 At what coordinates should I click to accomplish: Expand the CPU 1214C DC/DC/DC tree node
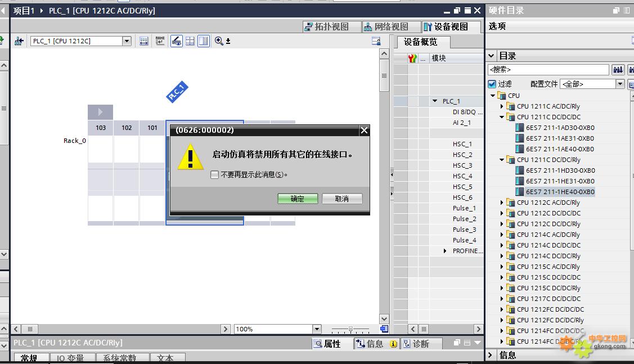(502, 245)
